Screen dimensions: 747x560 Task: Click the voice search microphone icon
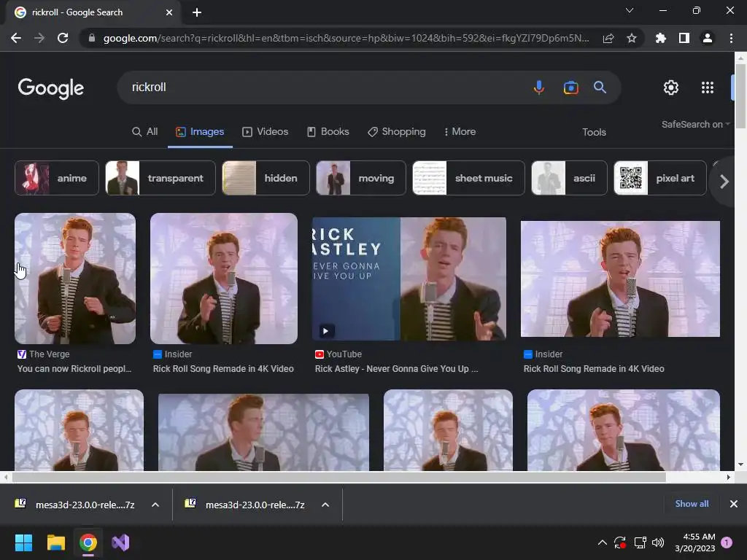539,87
